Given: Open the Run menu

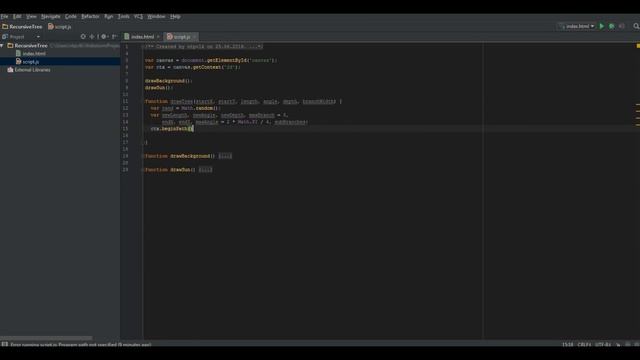Looking at the screenshot, I should coord(109,16).
